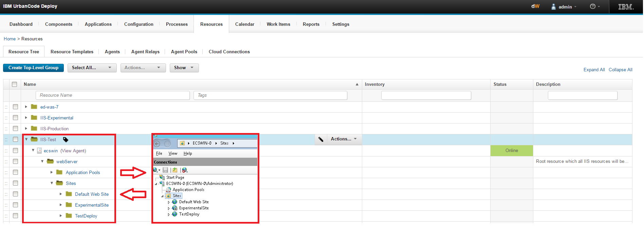644x227 pixels.
Task: Open the Applications top menu
Action: pos(98,24)
